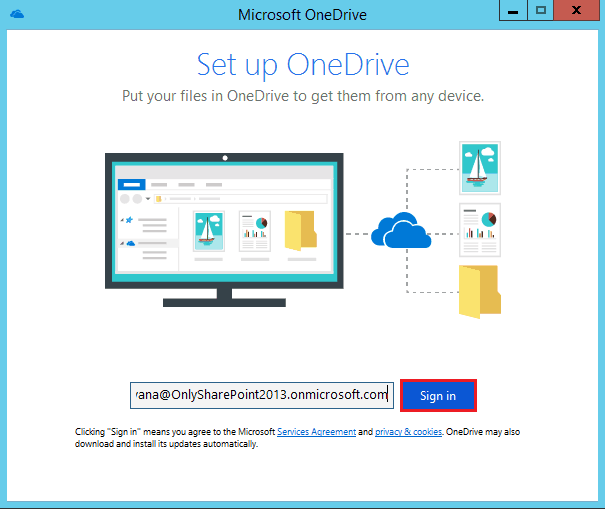Click the "Set up OneDrive" heading
Image resolution: width=605 pixels, height=510 pixels.
[x=303, y=65]
